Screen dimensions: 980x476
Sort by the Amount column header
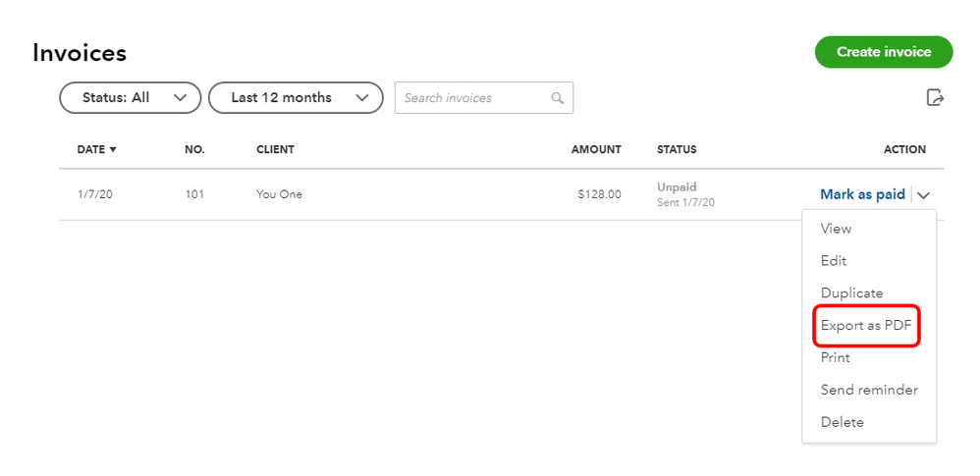pos(596,150)
